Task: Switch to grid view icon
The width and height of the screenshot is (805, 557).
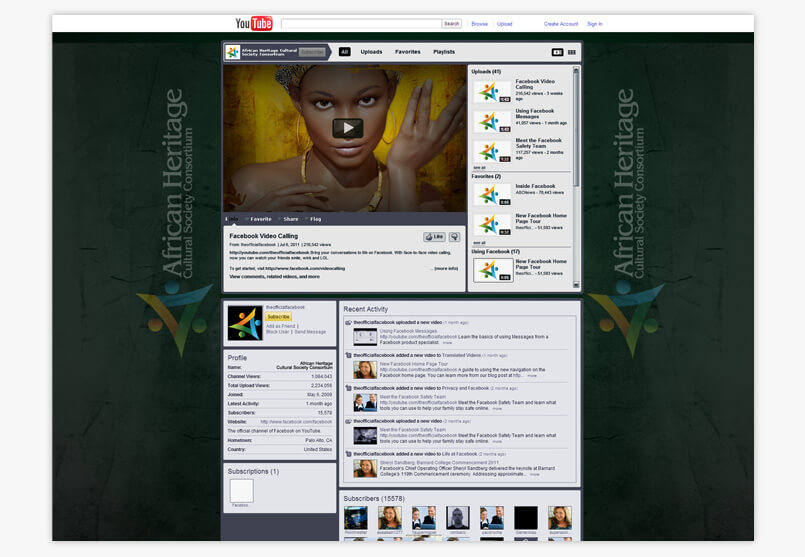Action: coord(571,52)
